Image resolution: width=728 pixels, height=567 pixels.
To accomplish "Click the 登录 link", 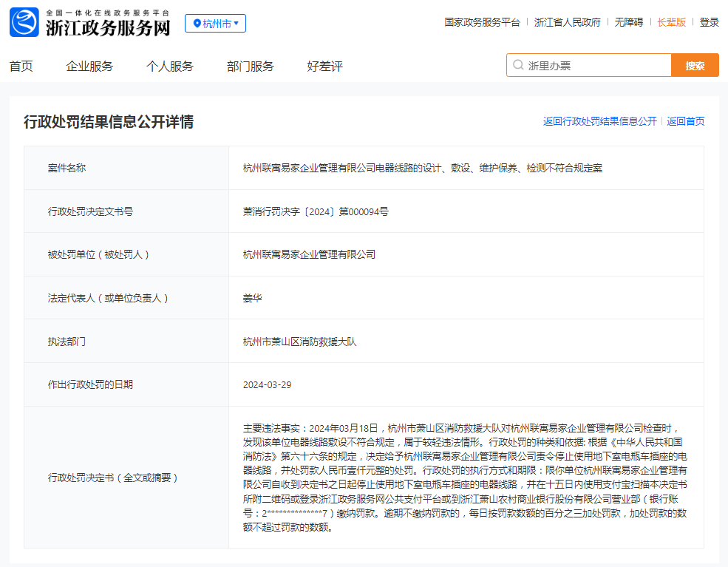I will click(709, 22).
